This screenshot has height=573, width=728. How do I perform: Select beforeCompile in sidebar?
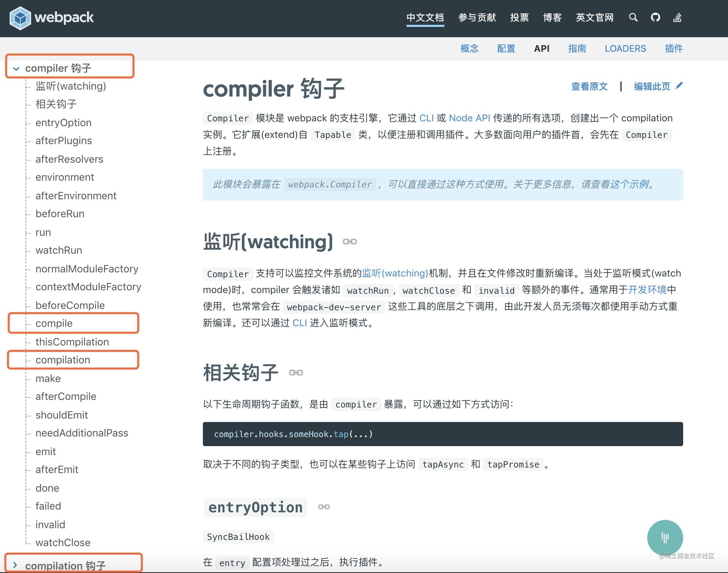click(70, 305)
